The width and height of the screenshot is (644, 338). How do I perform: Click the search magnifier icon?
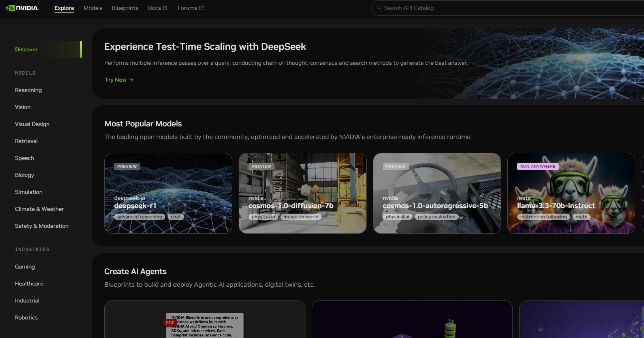(x=378, y=8)
